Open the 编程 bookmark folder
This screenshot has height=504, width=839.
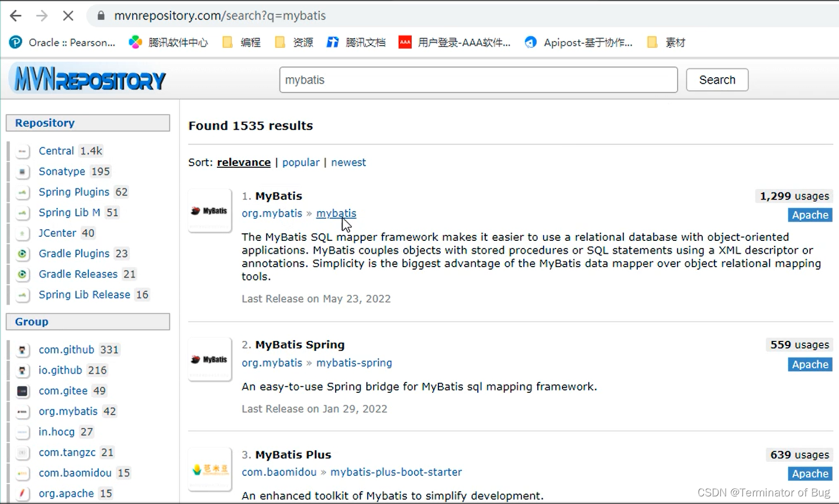[x=241, y=42]
